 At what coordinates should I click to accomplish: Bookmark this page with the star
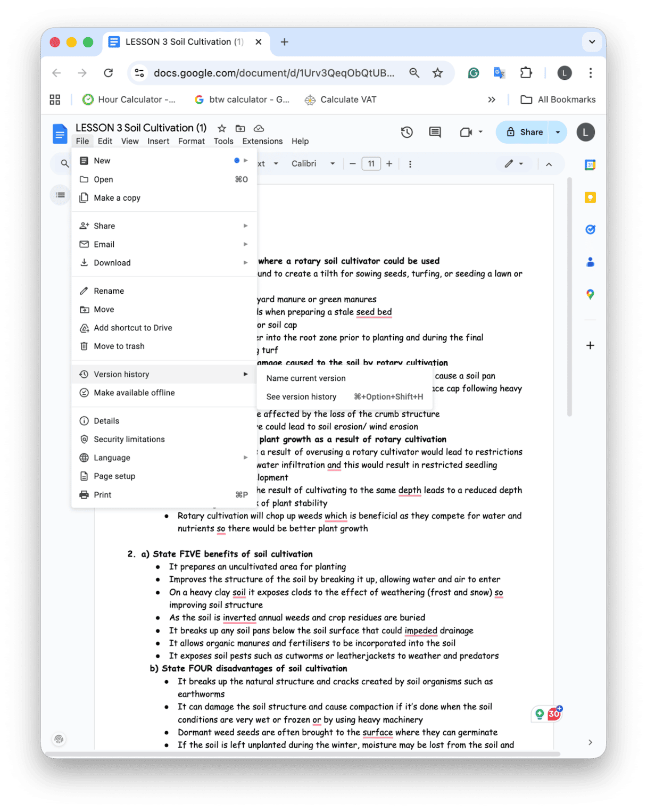[437, 73]
